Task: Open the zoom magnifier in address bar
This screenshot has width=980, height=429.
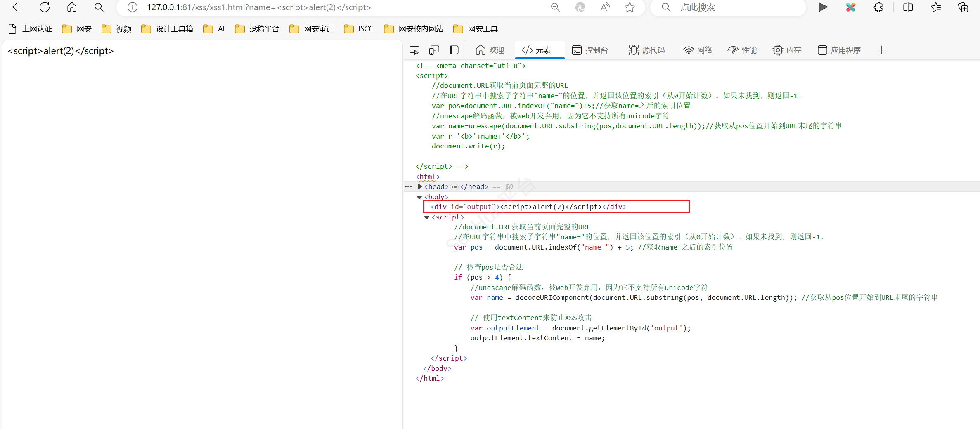Action: [555, 7]
